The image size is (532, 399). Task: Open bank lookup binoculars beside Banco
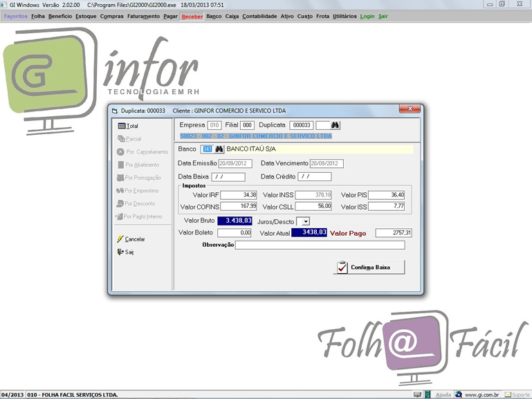219,149
